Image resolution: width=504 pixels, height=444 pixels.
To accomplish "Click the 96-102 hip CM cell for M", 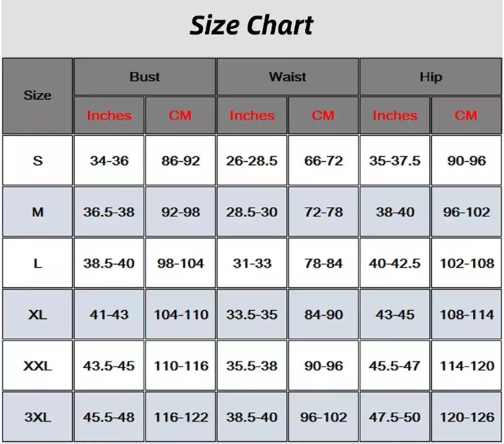I will pos(467,211).
